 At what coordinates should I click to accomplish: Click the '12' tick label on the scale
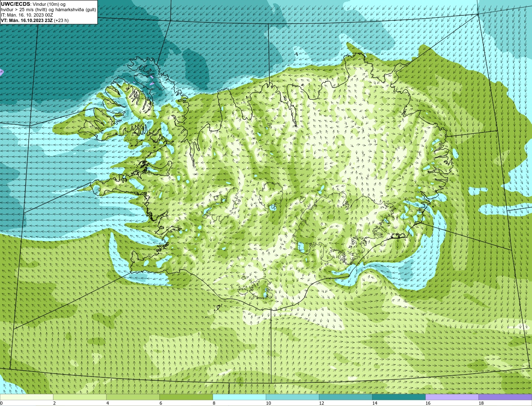[x=322, y=403]
